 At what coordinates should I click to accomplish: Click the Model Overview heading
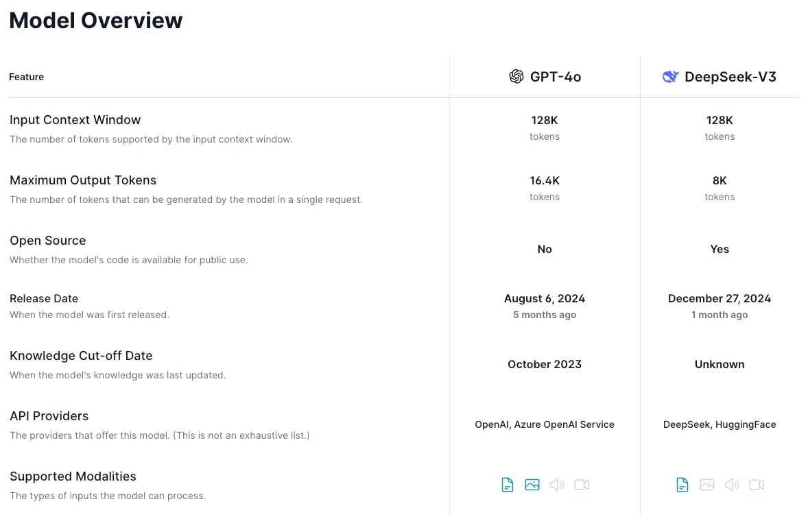96,21
